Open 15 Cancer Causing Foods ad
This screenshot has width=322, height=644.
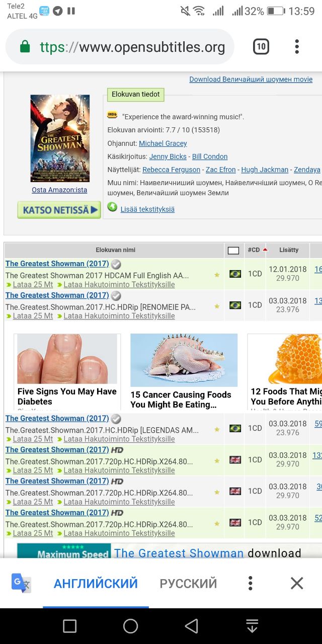[x=184, y=372]
